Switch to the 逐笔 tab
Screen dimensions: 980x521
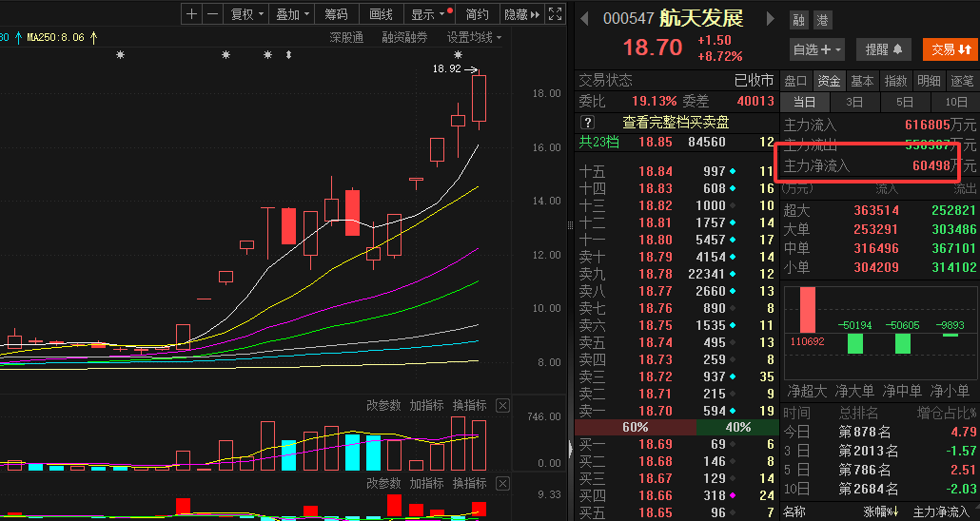point(962,81)
